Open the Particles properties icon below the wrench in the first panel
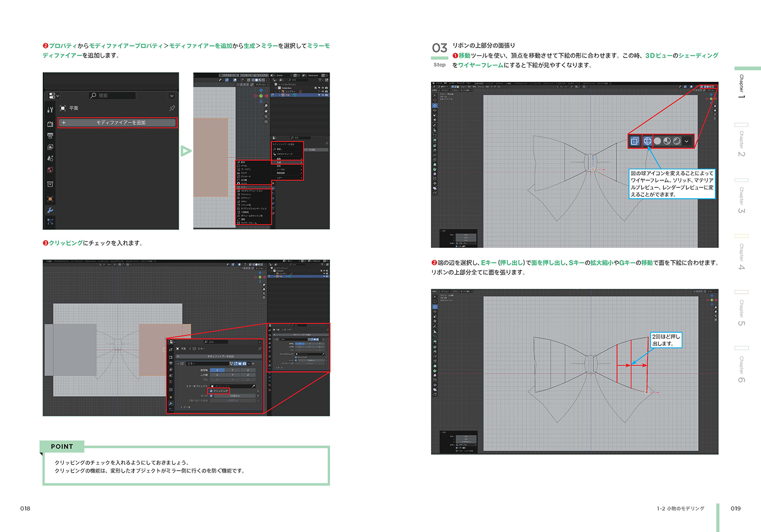The image size is (761, 532). coord(50,222)
